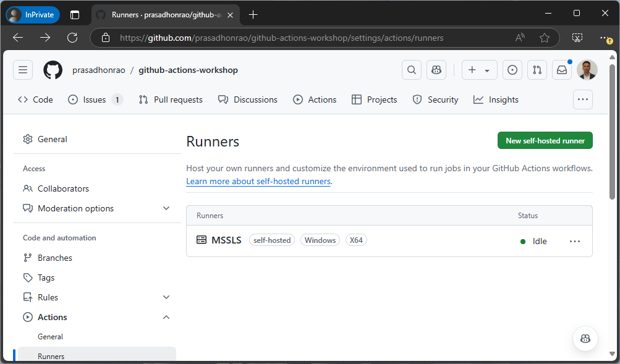The height and width of the screenshot is (364, 620).
Task: Click scrollbar down arrow
Action: pyautogui.click(x=612, y=354)
